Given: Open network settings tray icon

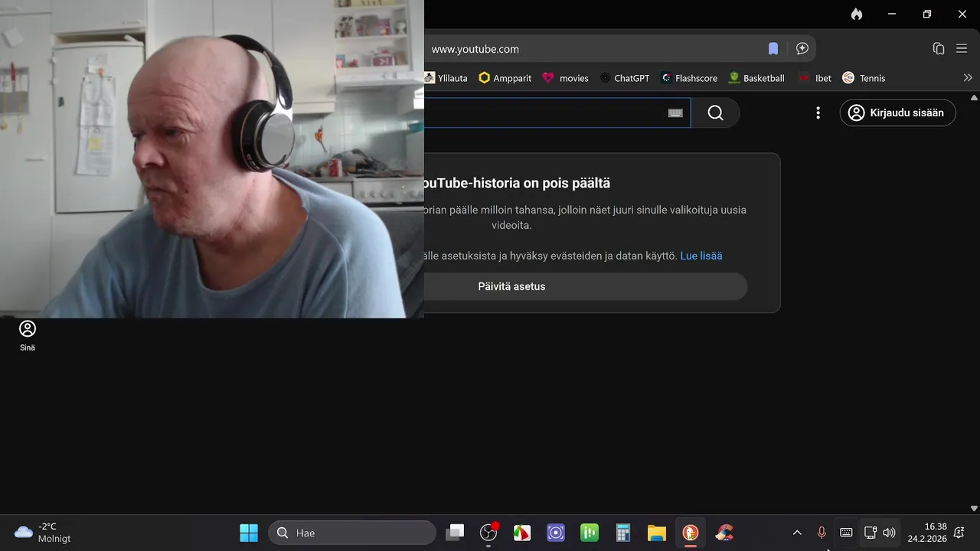Looking at the screenshot, I should (x=871, y=533).
